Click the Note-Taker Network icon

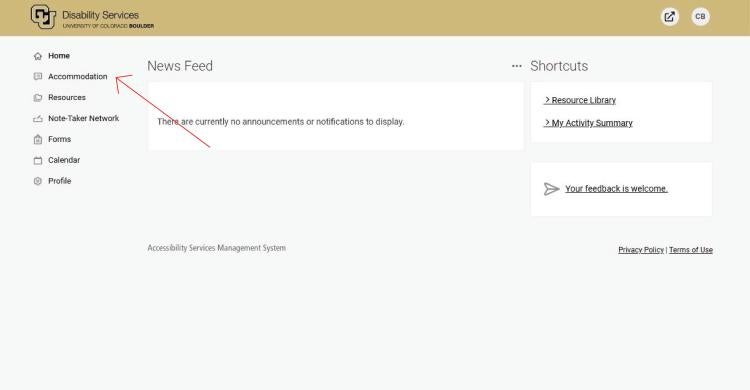pos(38,119)
